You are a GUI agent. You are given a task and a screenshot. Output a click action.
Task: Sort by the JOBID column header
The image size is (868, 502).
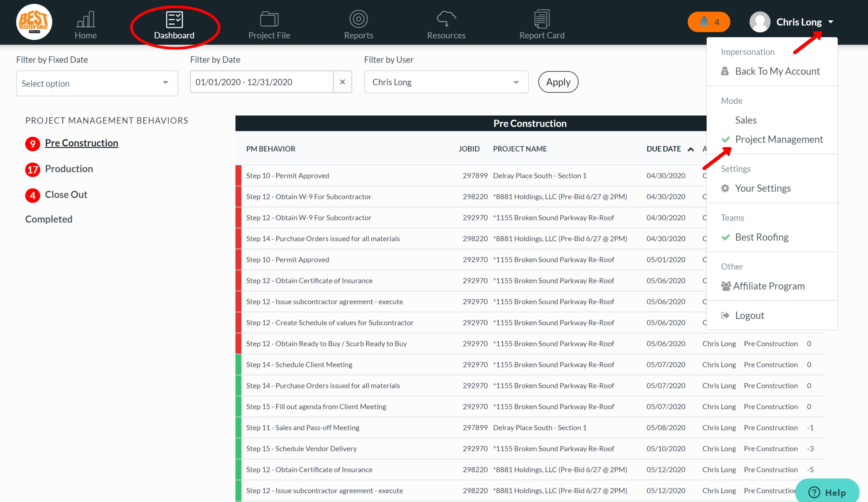coord(469,149)
